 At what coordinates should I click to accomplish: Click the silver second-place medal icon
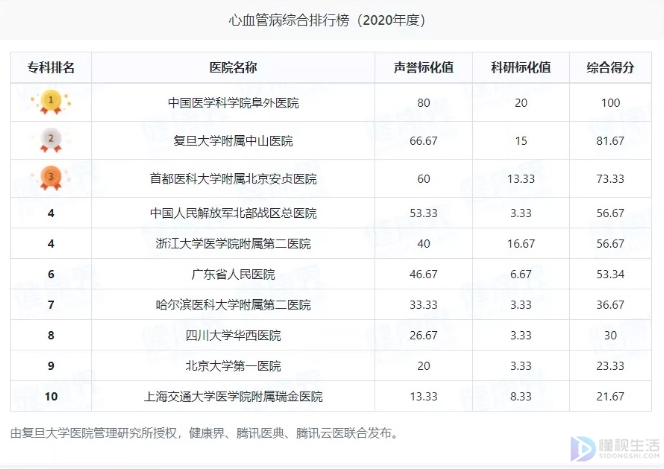[51, 140]
